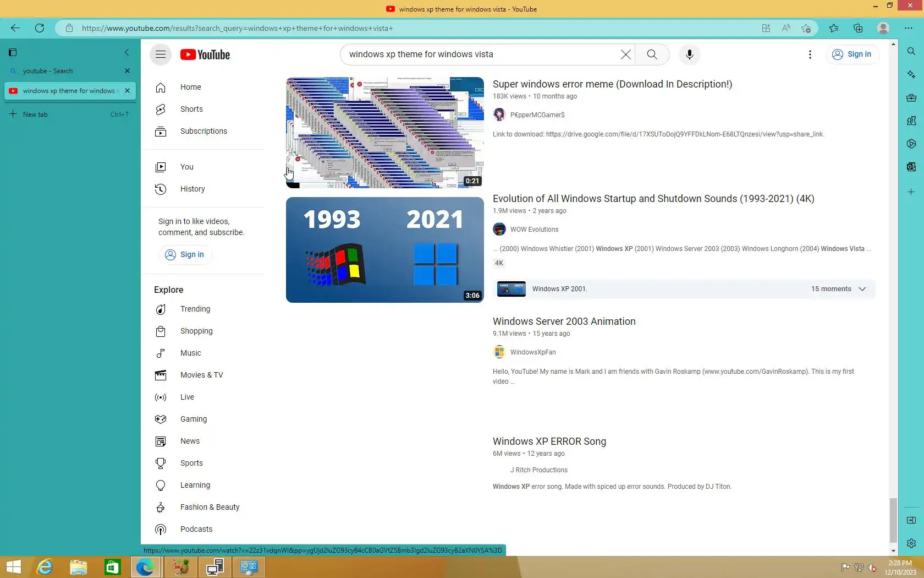Open Evolution of All Windows Startup video title
The width and height of the screenshot is (924, 578).
653,199
